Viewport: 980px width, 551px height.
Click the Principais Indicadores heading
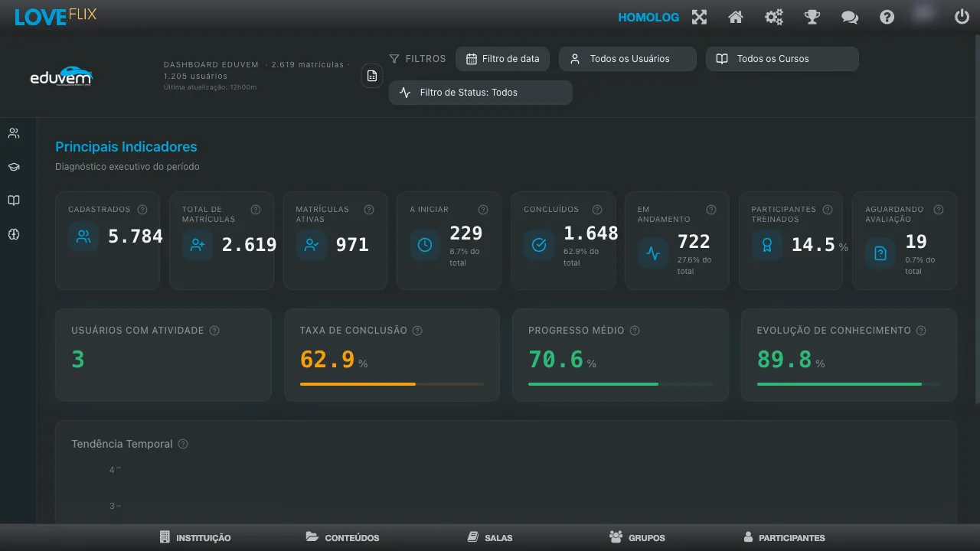click(x=126, y=147)
